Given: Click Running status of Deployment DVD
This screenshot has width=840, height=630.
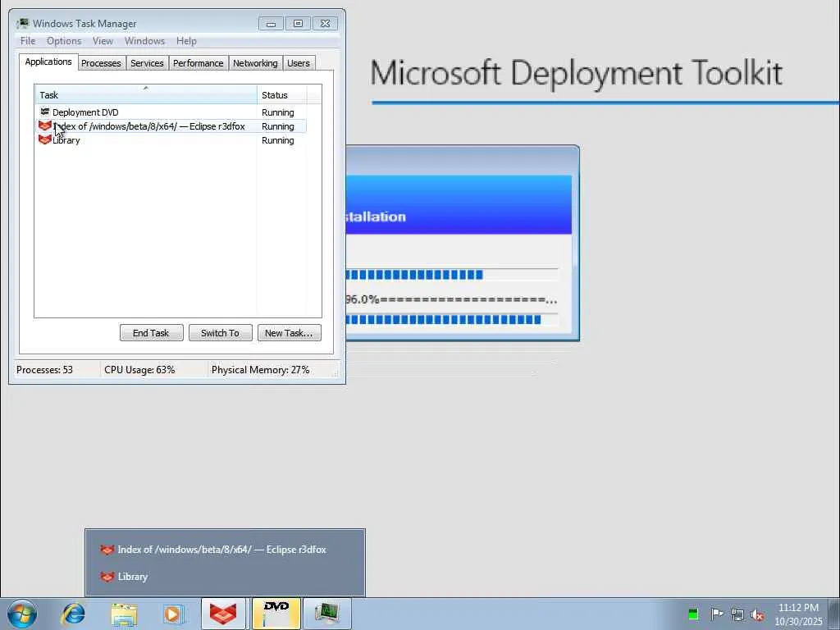Looking at the screenshot, I should [x=277, y=112].
